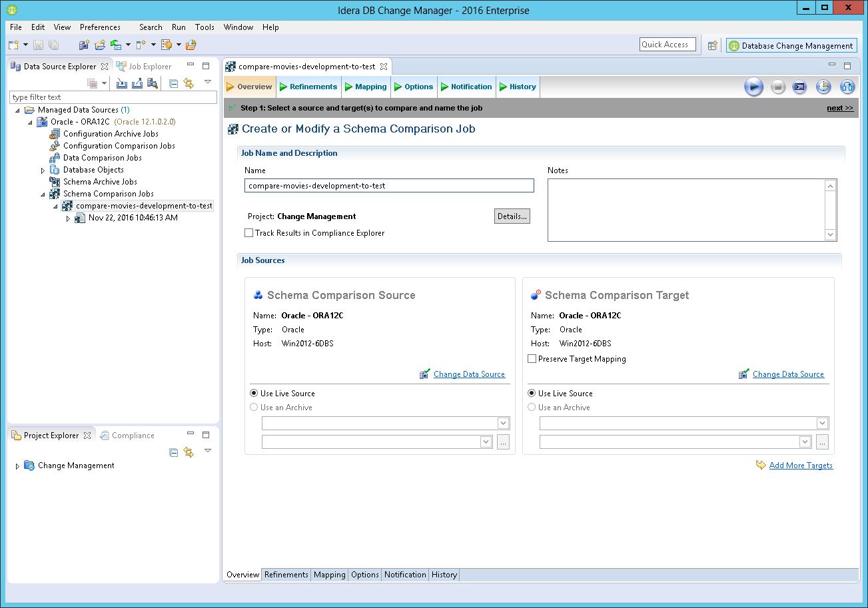Viewport: 868px width, 608px height.
Task: Click the Database Change Management perspective button
Action: [791, 45]
